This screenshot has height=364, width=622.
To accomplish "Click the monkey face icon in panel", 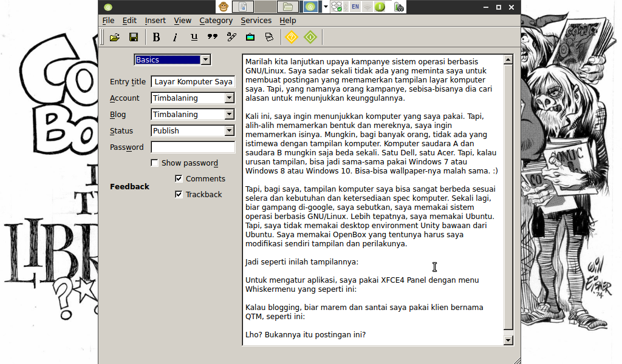I will [224, 7].
